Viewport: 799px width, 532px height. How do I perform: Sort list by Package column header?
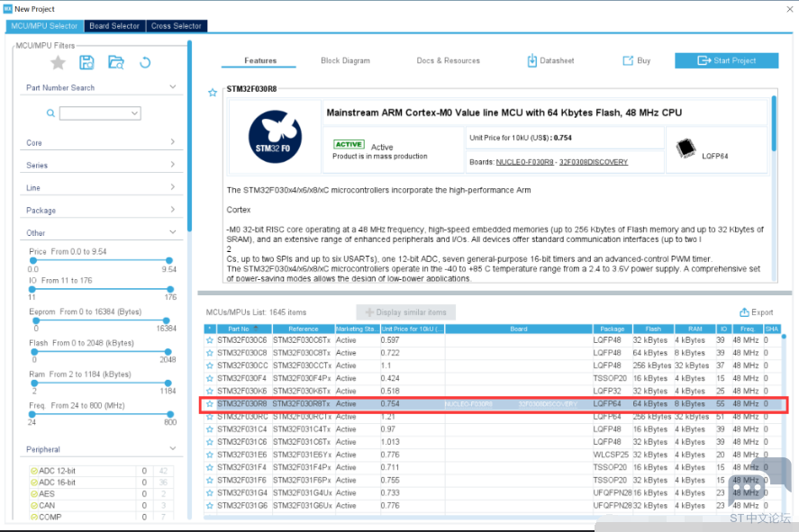[x=613, y=329]
